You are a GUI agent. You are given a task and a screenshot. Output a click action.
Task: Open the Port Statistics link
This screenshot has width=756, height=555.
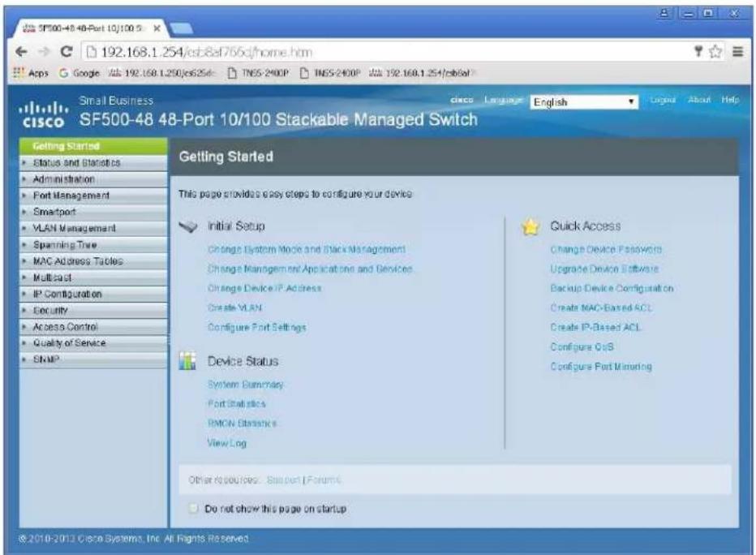pyautogui.click(x=236, y=403)
